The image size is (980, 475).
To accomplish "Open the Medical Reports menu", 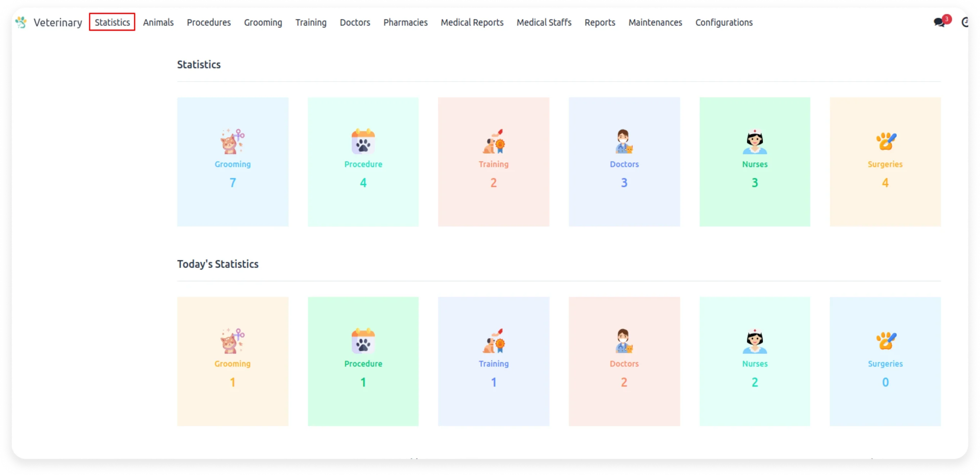I will pos(472,22).
